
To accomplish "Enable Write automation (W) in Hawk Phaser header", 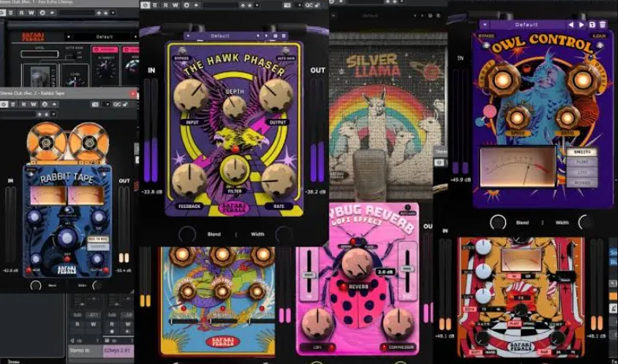I will tap(175, 5).
